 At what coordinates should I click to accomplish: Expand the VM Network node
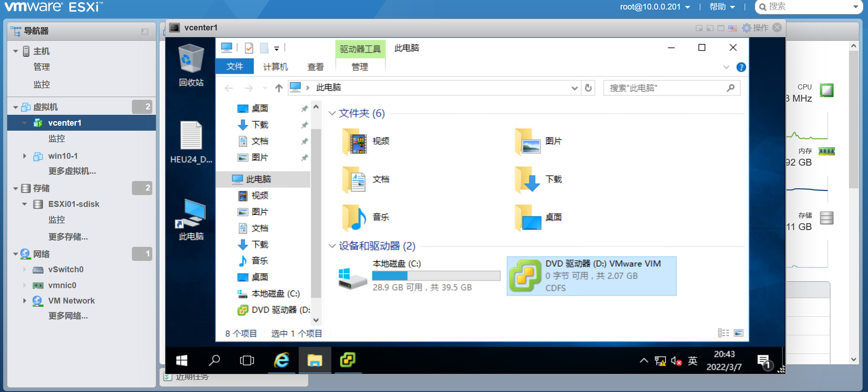[24, 301]
